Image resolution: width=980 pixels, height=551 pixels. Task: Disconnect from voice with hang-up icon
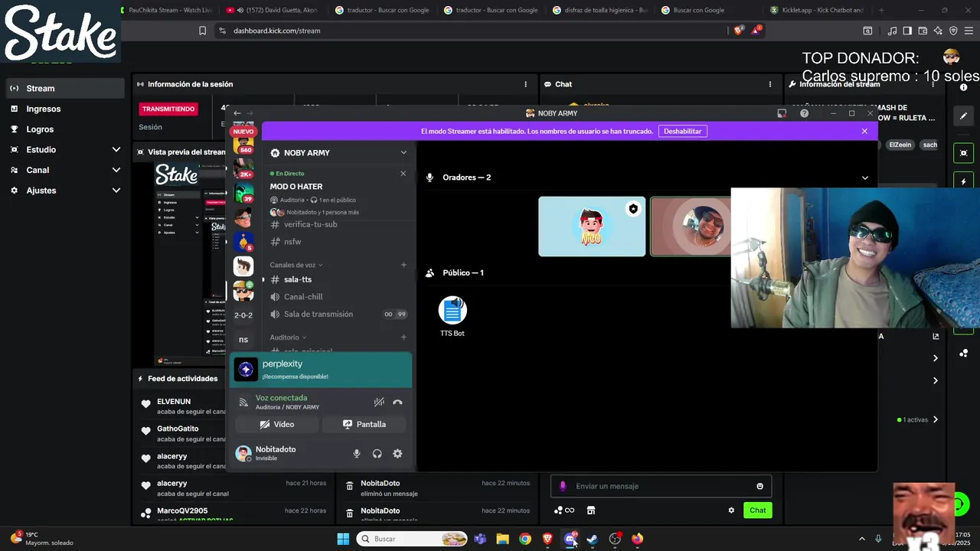[x=397, y=402]
